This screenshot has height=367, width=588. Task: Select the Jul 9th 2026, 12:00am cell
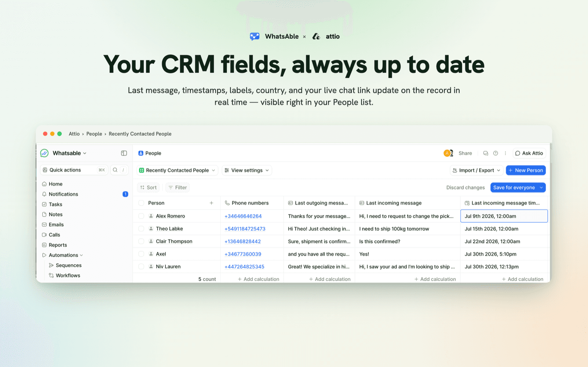[504, 216]
